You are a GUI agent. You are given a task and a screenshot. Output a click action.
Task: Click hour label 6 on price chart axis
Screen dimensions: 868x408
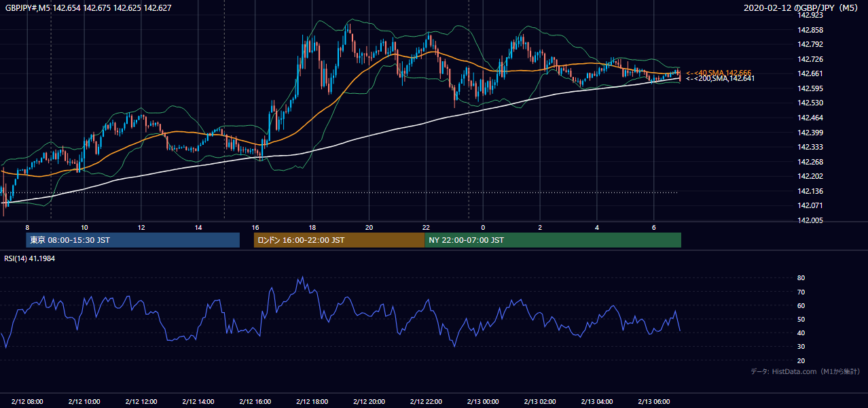coord(654,227)
